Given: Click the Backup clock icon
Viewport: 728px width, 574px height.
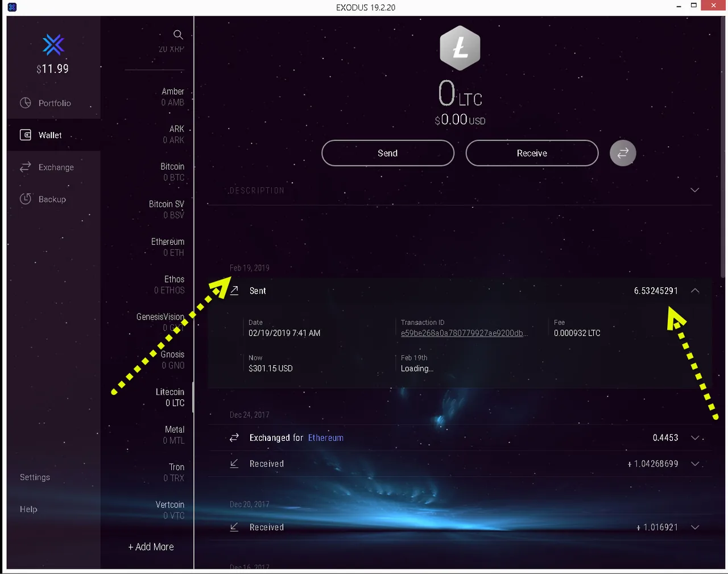Looking at the screenshot, I should pyautogui.click(x=26, y=199).
